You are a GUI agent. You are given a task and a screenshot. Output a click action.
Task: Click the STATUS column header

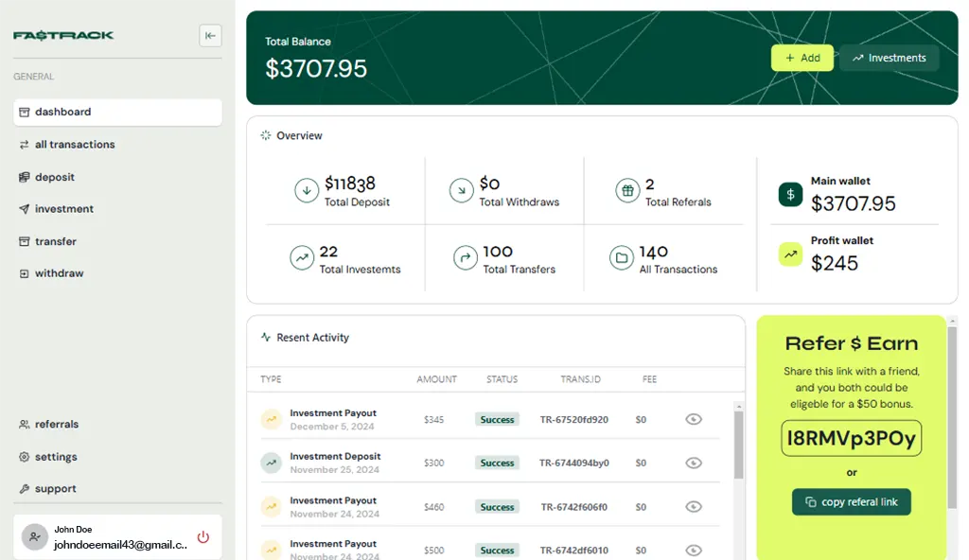[502, 379]
